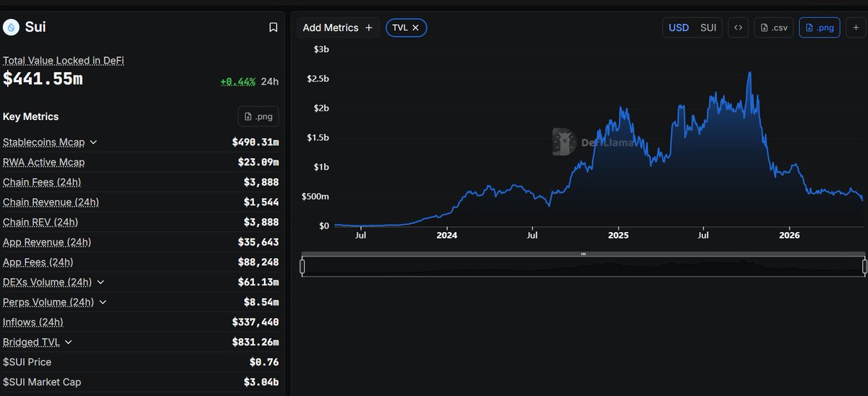Image resolution: width=868 pixels, height=396 pixels.
Task: Open the Add Metrics menu
Action: [338, 27]
